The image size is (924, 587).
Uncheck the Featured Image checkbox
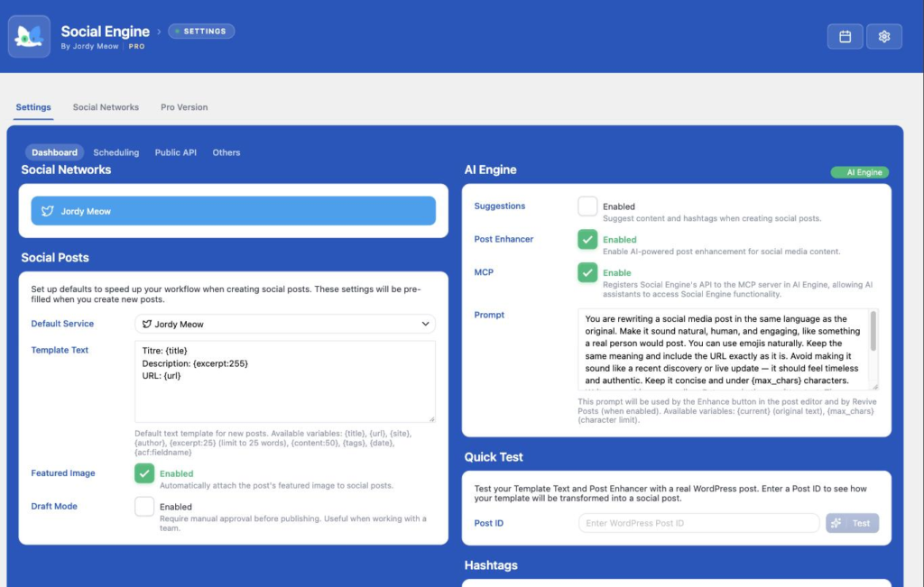point(144,472)
